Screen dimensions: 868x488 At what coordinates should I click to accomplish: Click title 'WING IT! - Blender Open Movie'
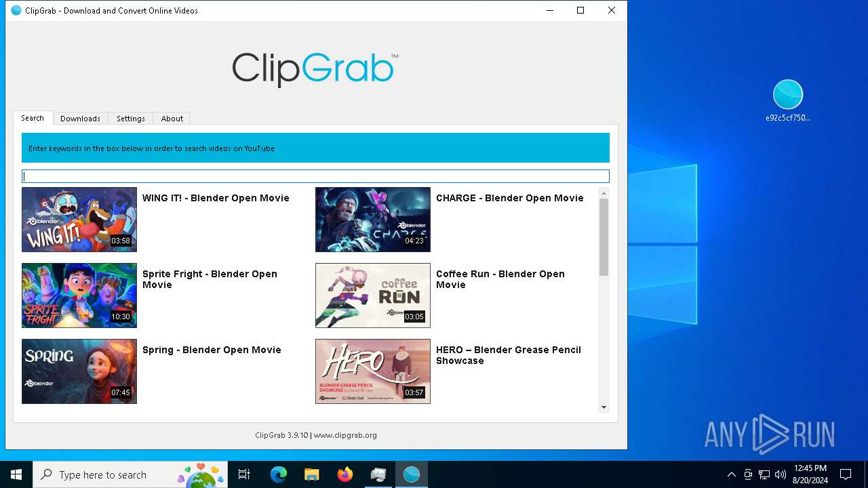[216, 198]
